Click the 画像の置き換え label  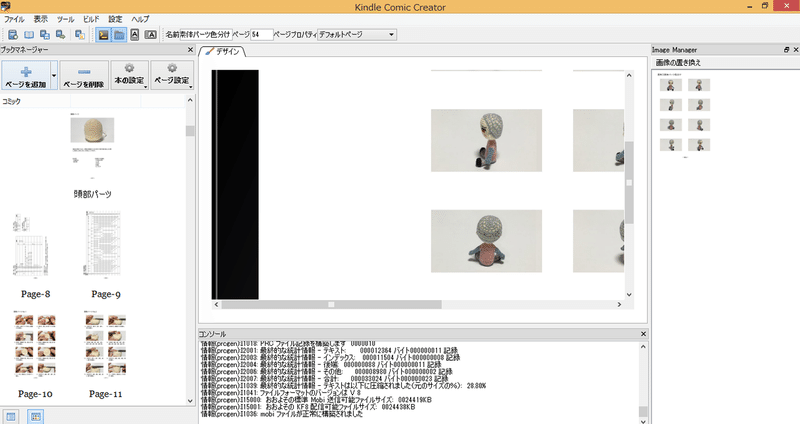[678, 63]
